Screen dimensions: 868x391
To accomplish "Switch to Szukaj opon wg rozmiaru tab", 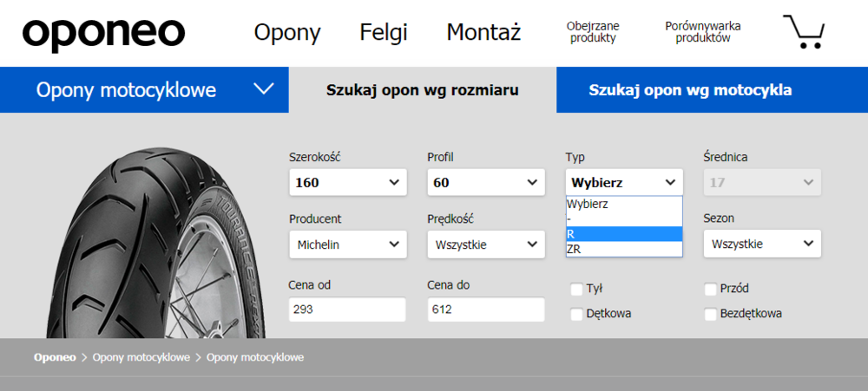I will (x=423, y=90).
